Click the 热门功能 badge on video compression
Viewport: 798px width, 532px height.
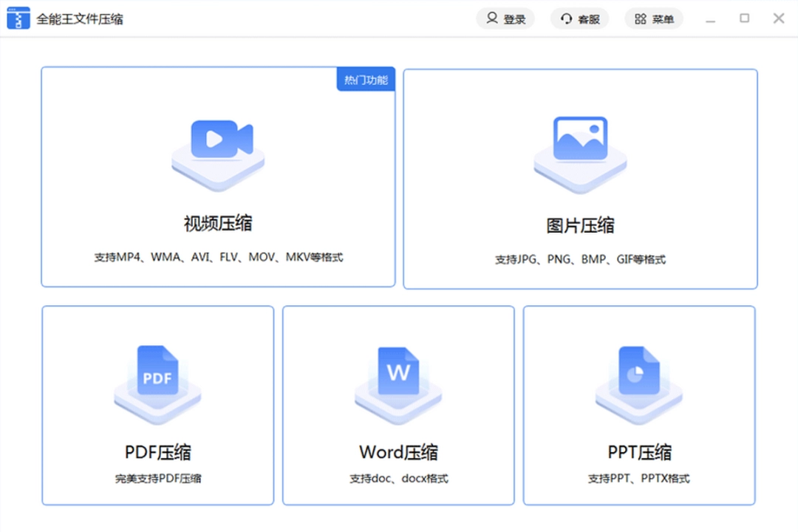point(365,78)
